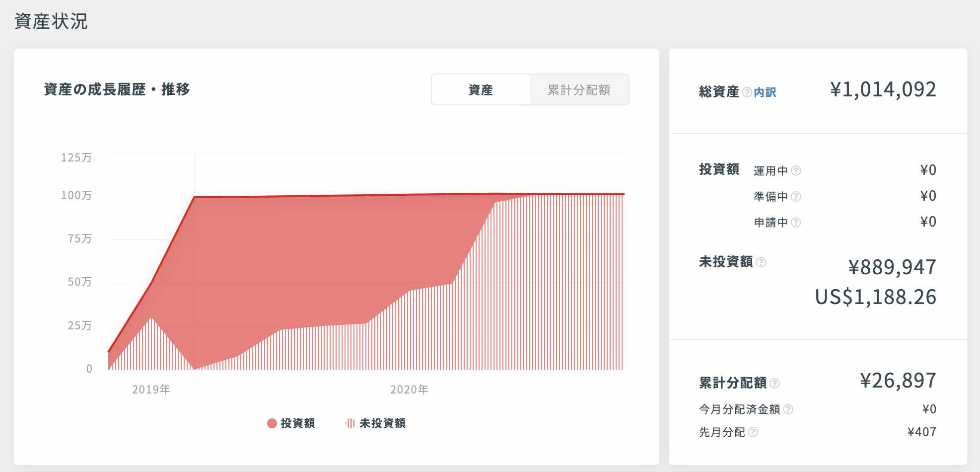This screenshot has height=472, width=980.
Task: Click the 25万 y-axis label
Action: 80,326
